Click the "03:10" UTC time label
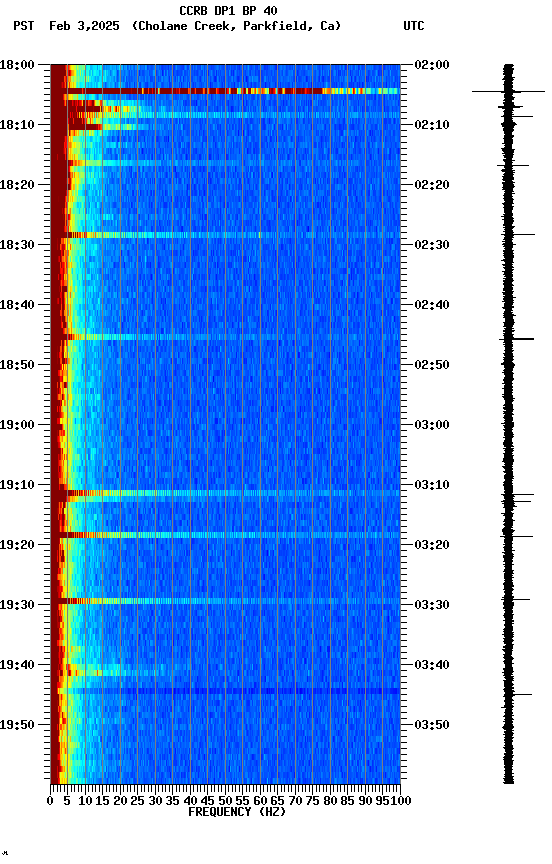This screenshot has width=552, height=864. click(x=432, y=485)
